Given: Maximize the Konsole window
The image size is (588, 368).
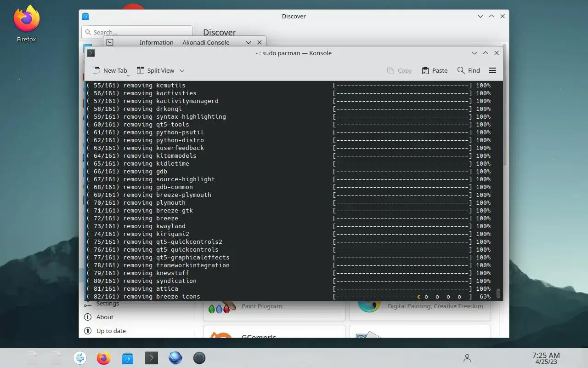Looking at the screenshot, I should pos(485,53).
